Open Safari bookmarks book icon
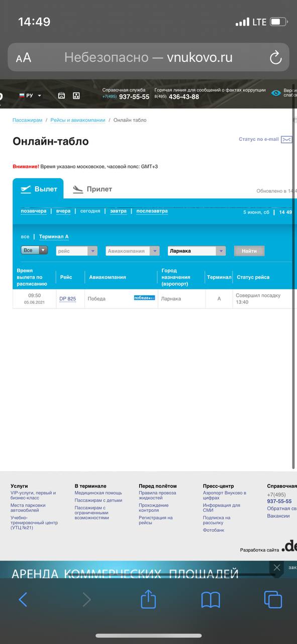This screenshot has width=297, height=644. 211,599
